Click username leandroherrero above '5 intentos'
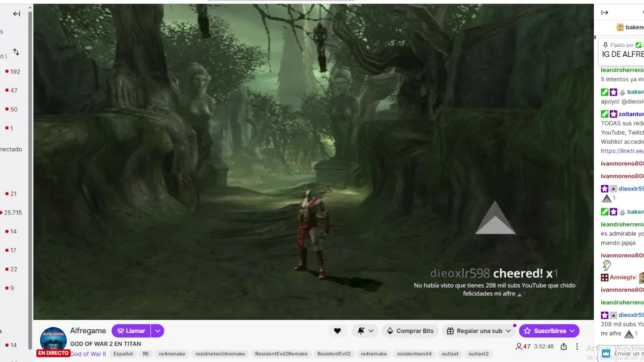644x362 pixels. click(622, 70)
